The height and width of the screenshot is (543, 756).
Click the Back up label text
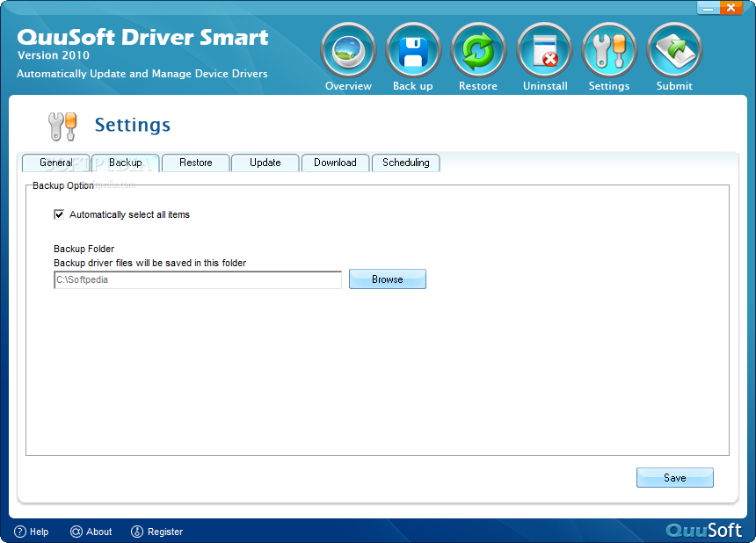click(x=412, y=86)
